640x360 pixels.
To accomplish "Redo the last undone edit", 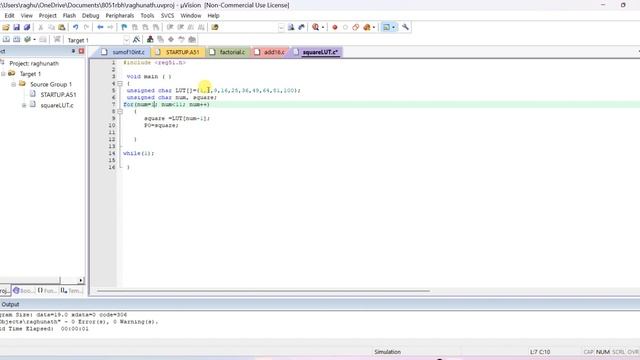I will pyautogui.click(x=86, y=27).
